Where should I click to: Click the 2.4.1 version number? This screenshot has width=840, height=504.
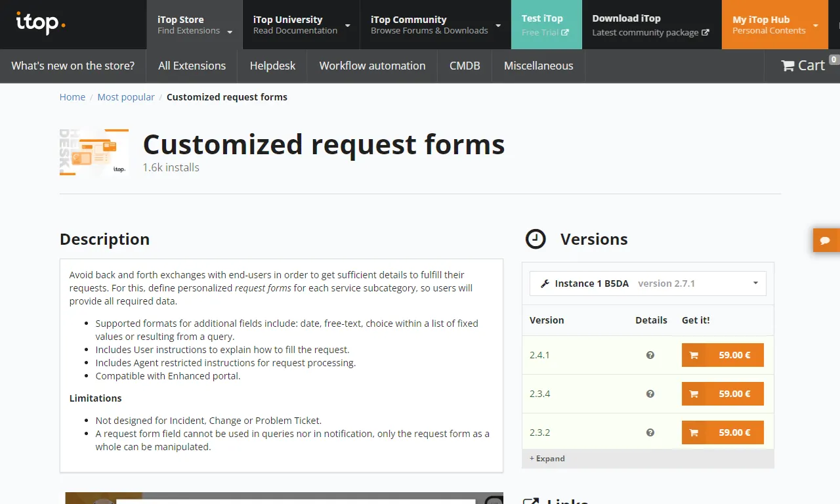(x=540, y=355)
